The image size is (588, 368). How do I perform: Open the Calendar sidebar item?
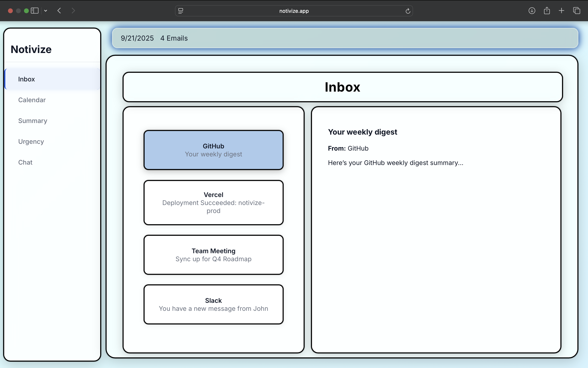click(32, 100)
